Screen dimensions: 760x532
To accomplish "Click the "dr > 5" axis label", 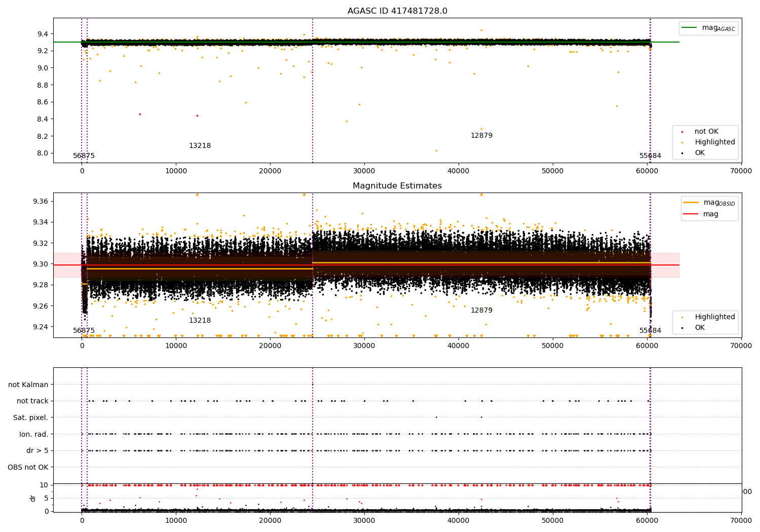I will 37,450.
